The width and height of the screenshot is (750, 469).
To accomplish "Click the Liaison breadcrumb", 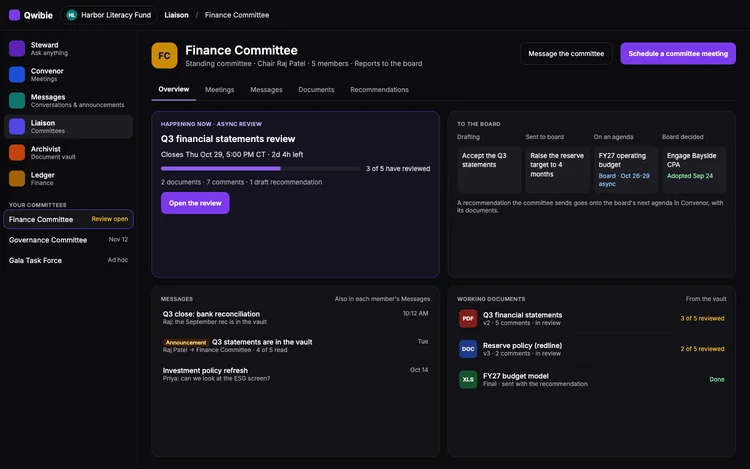I will (x=176, y=15).
